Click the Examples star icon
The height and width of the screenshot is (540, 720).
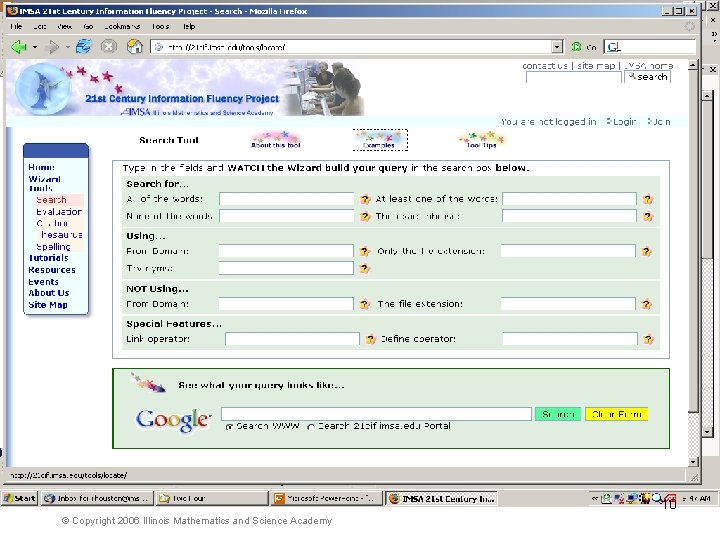point(380,140)
